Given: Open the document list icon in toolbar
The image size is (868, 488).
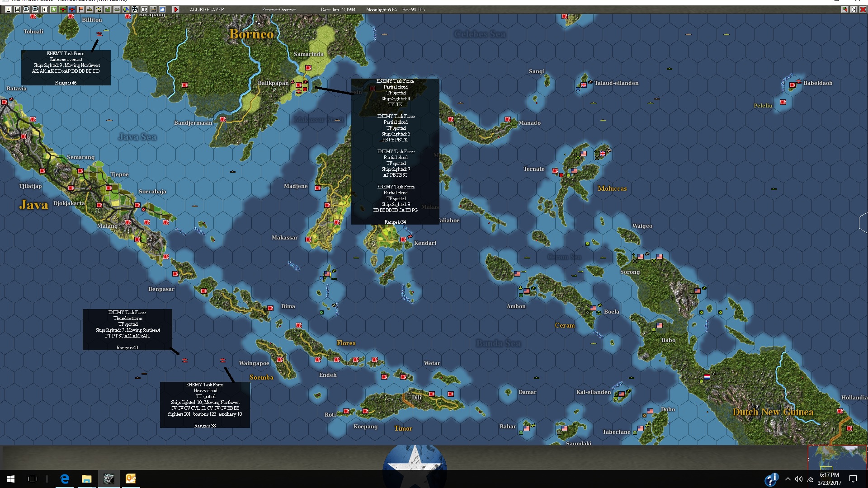Looking at the screenshot, I should pos(18,9).
